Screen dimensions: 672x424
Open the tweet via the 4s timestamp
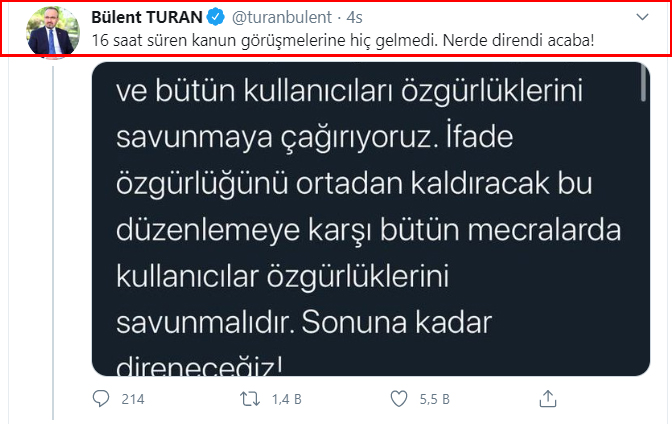click(354, 17)
